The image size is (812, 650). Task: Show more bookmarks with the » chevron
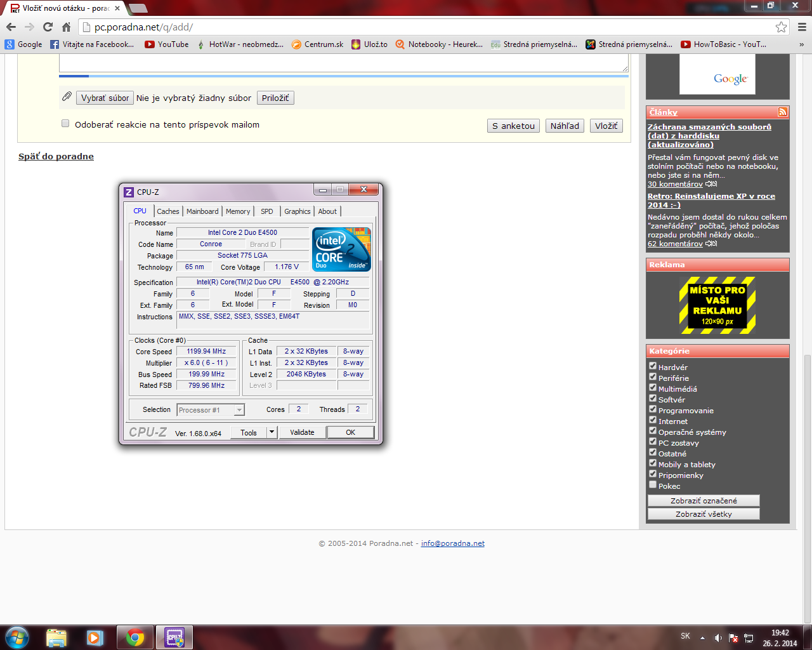[x=801, y=44]
